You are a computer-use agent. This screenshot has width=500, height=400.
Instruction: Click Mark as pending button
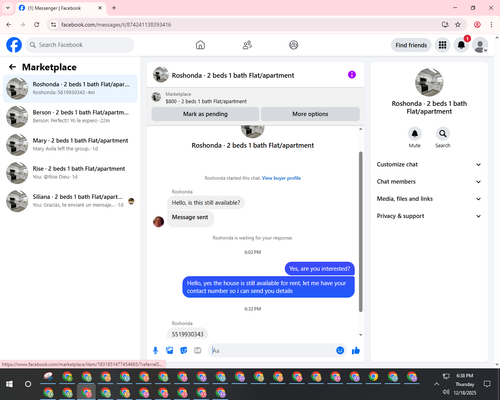tap(205, 114)
